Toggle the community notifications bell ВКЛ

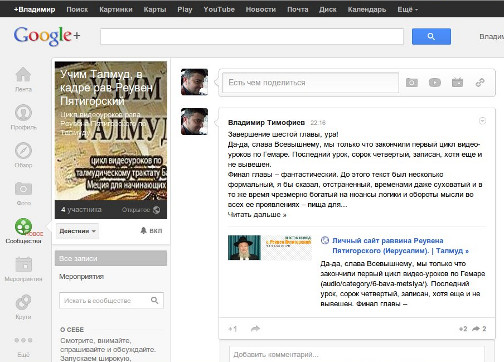click(x=151, y=231)
